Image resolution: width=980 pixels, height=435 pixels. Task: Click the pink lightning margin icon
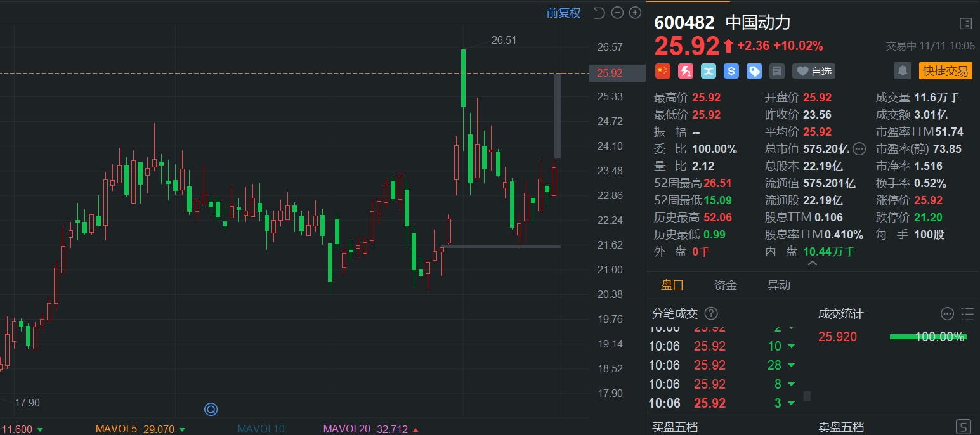[x=685, y=71]
